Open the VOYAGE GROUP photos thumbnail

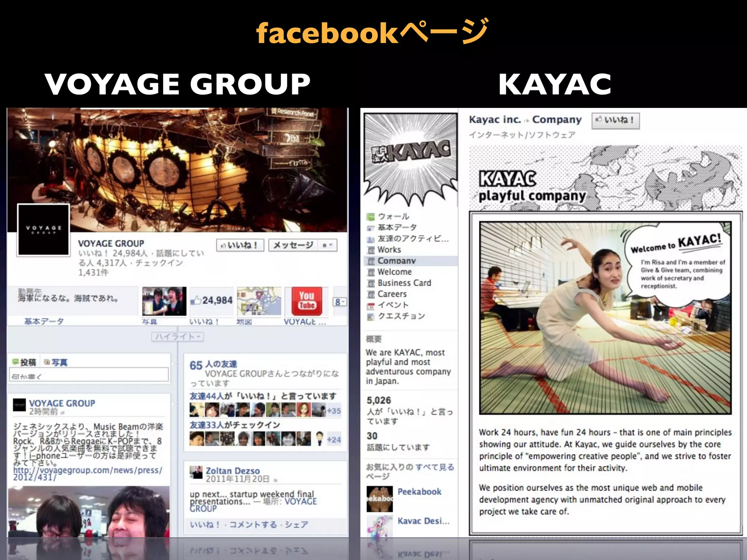click(164, 301)
